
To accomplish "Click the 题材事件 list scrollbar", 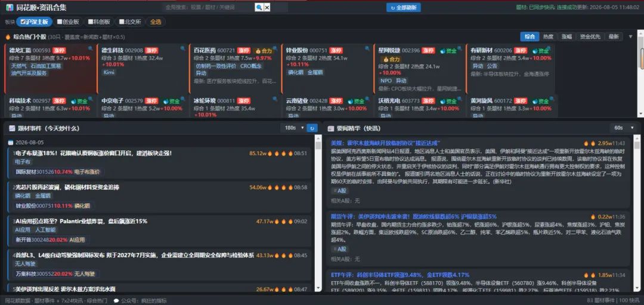I will tap(317, 145).
